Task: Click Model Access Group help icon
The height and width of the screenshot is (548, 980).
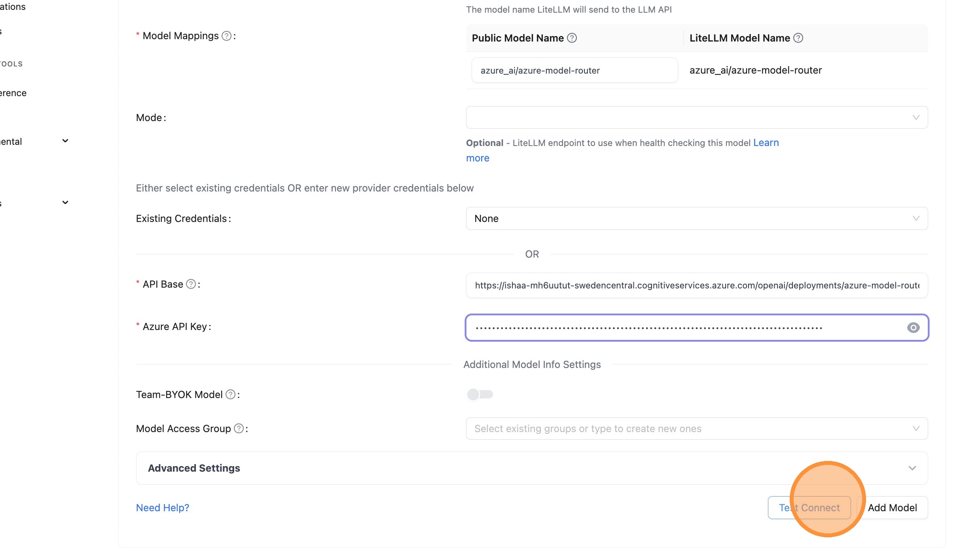Action: pyautogui.click(x=239, y=429)
